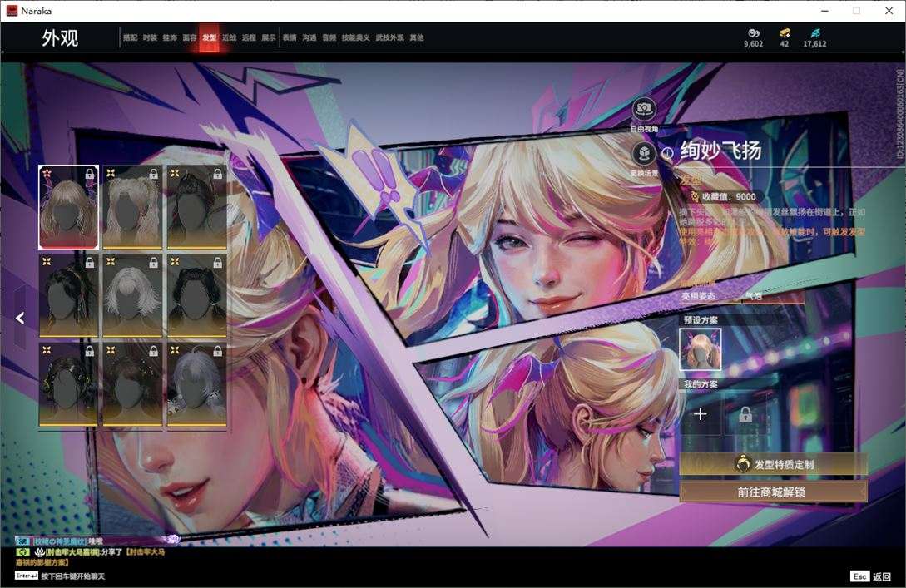Click the teal currency icon showing 17,612
The width and height of the screenshot is (906, 588).
[x=814, y=33]
